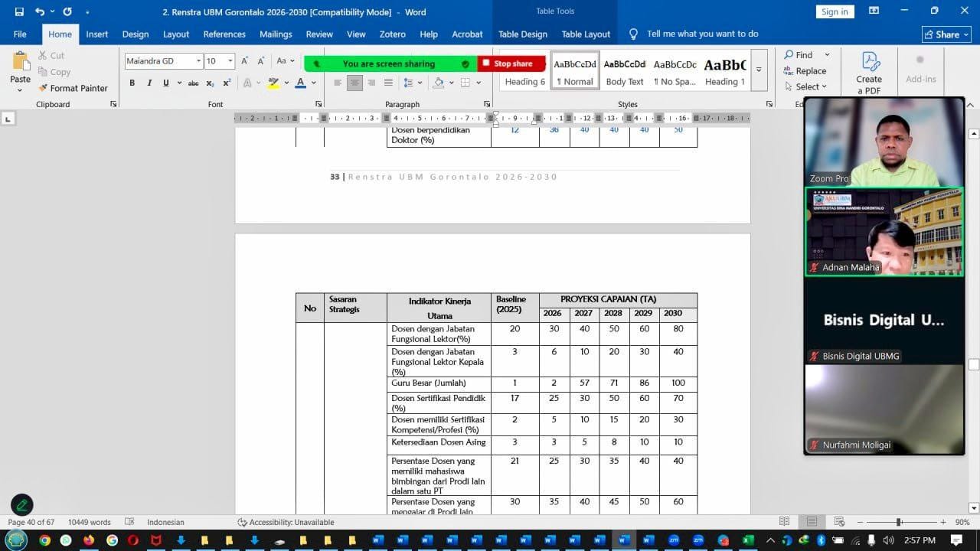The height and width of the screenshot is (551, 980).
Task: Click the subscript icon
Action: tap(211, 83)
